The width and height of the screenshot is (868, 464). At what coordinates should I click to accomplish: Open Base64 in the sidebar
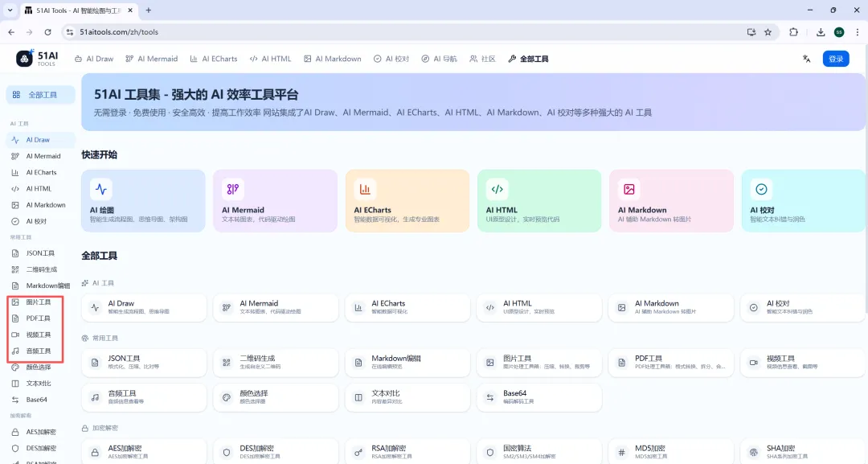[x=40, y=400]
